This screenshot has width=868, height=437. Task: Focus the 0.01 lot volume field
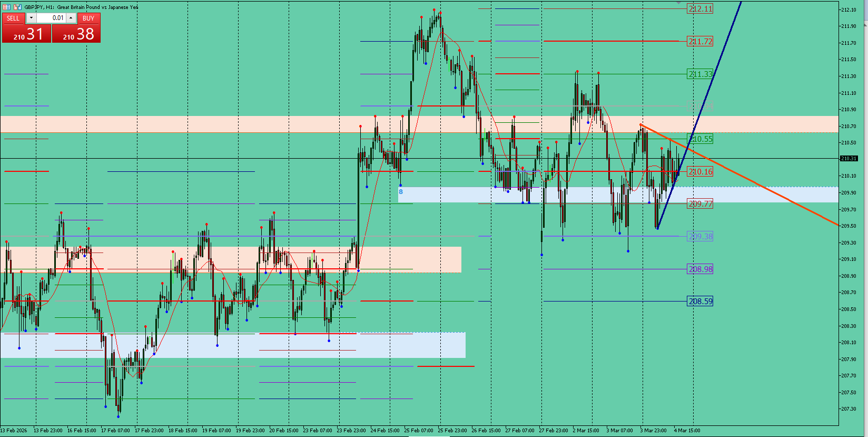(51, 18)
